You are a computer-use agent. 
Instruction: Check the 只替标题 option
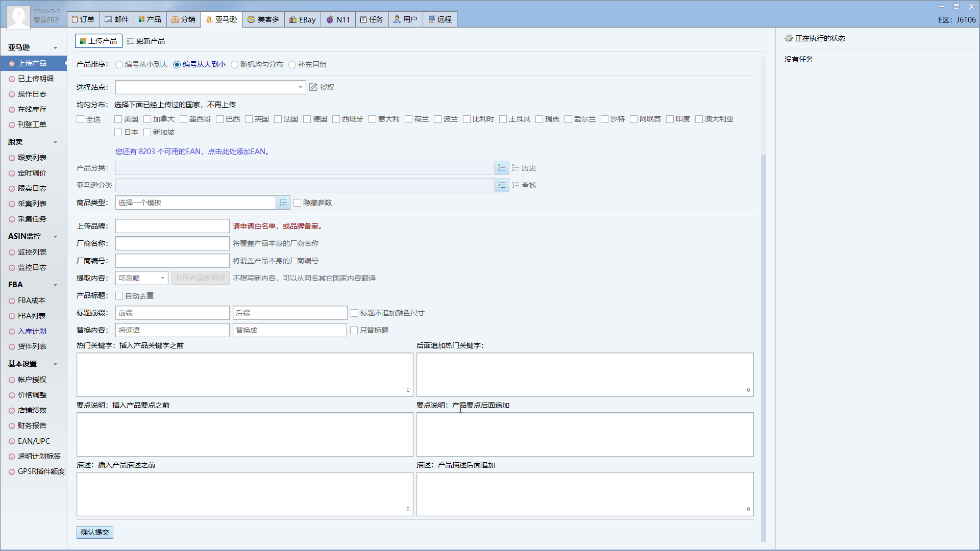point(354,331)
